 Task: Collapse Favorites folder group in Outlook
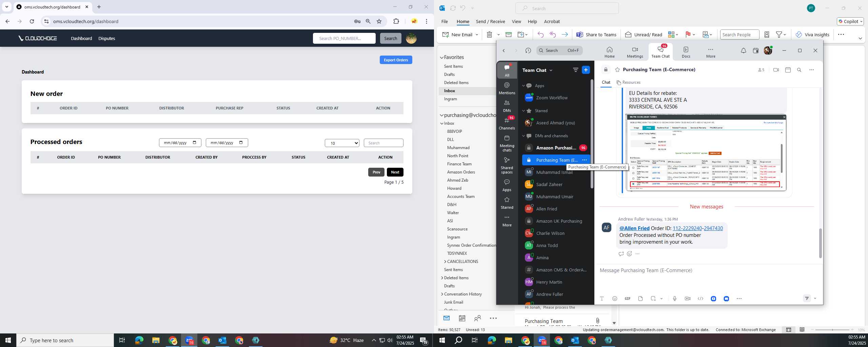pyautogui.click(x=442, y=58)
